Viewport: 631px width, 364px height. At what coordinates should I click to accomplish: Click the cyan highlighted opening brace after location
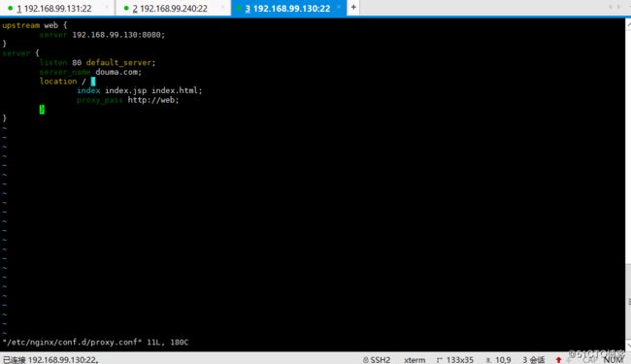[93, 82]
